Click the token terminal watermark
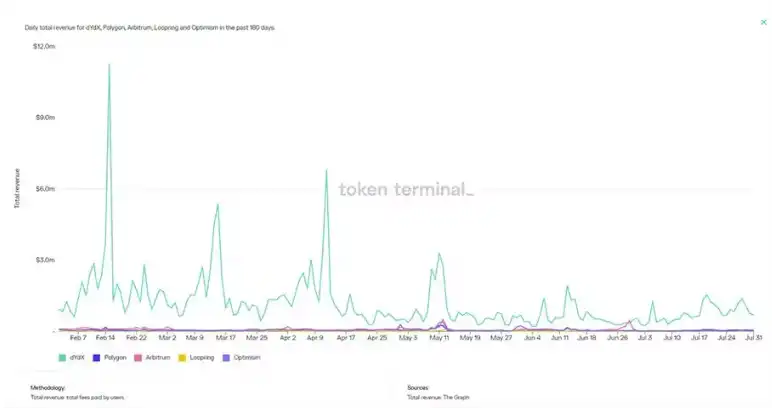Viewport: 772px width, 408px height. point(406,189)
